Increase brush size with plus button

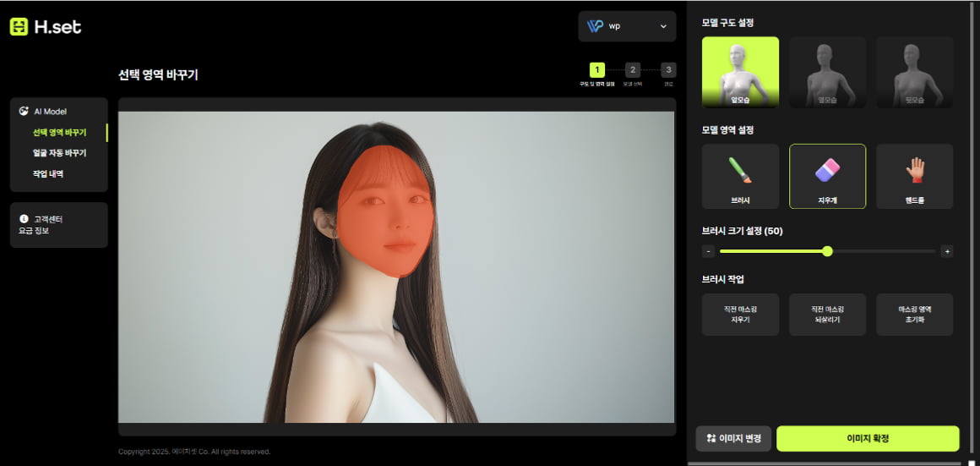point(946,251)
